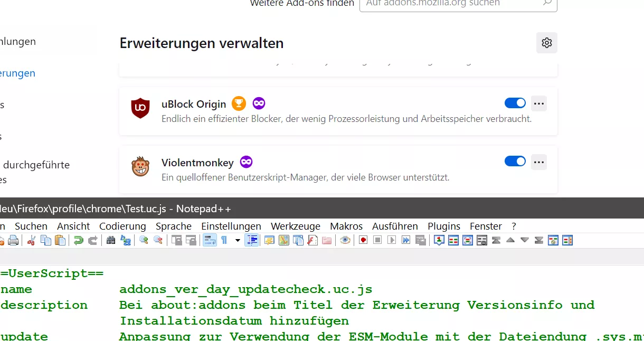
Task: Open Replace dialog icon next to binoculars
Action: click(x=126, y=240)
